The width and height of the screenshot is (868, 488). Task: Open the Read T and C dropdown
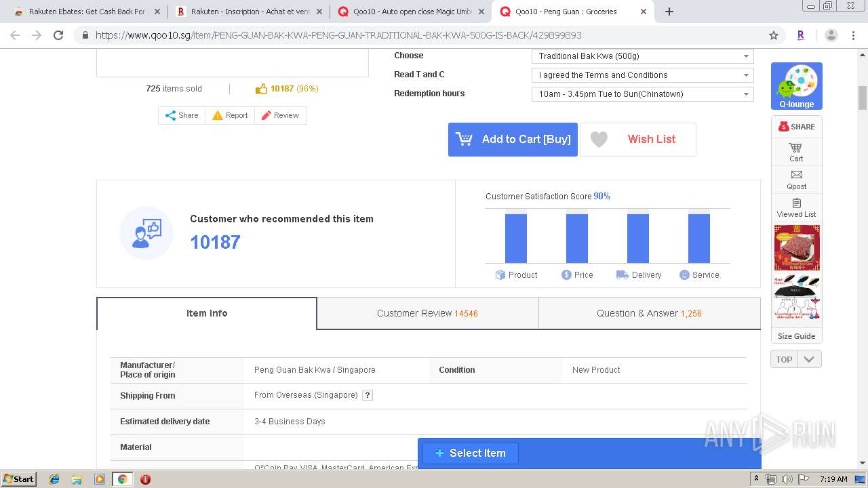coord(642,75)
